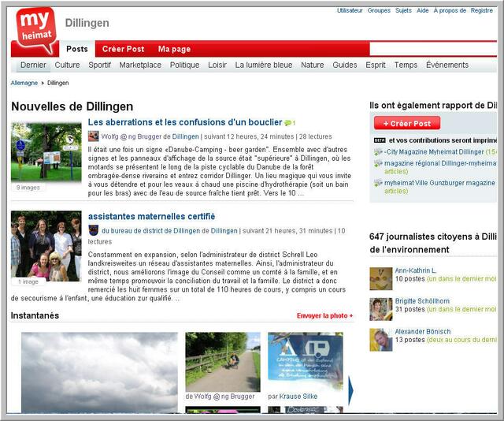Click the Sujets top link
This screenshot has height=421, width=504.
coord(403,10)
